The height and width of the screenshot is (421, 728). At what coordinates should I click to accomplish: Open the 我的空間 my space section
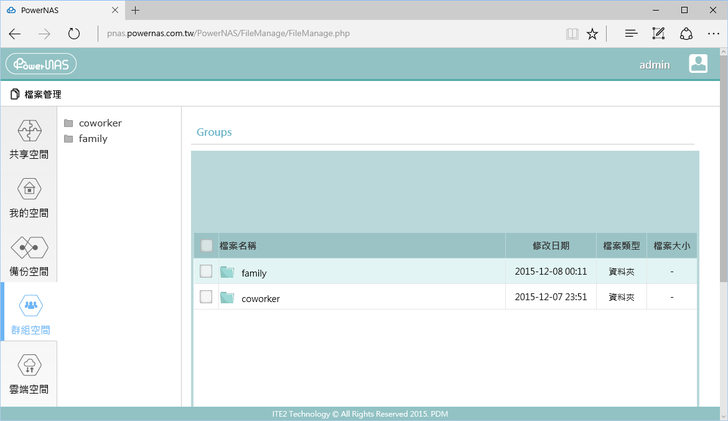28,196
